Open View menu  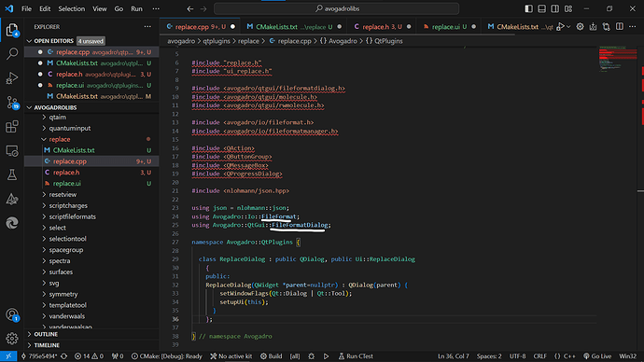[99, 8]
